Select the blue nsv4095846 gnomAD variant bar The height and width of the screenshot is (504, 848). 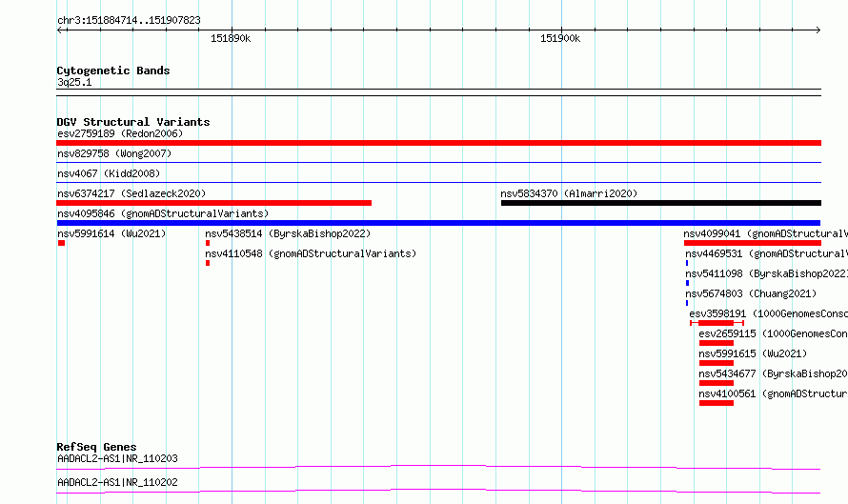[438, 223]
